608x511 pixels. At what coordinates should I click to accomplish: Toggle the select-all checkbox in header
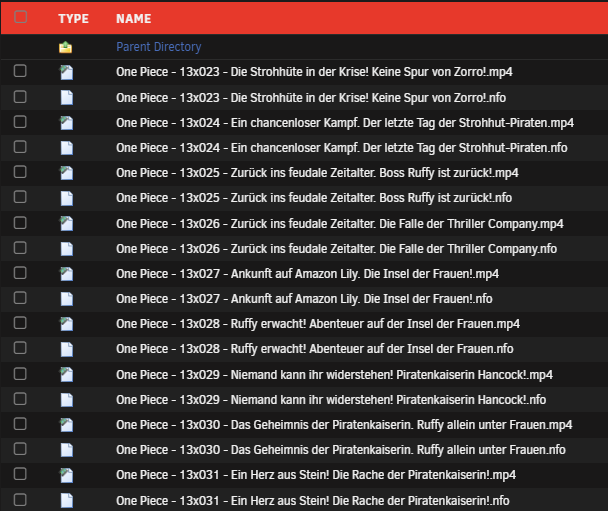20,18
